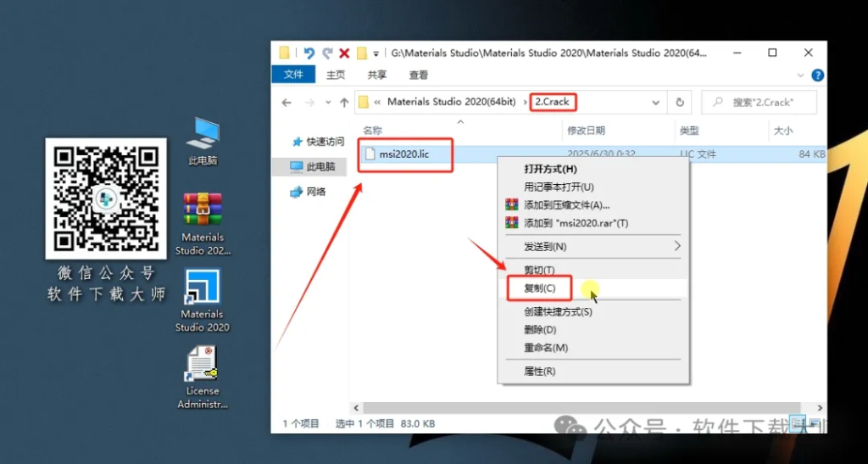
Task: Click the folder icon in address bar
Action: tap(363, 103)
